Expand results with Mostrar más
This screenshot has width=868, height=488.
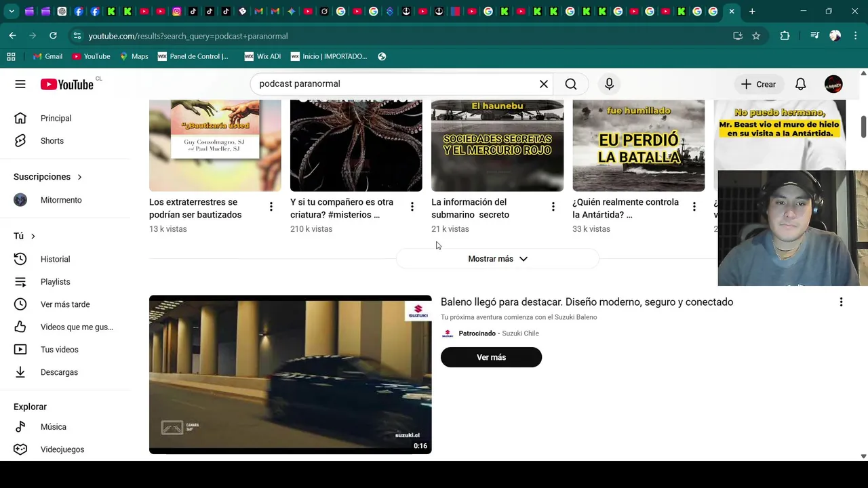(x=498, y=259)
